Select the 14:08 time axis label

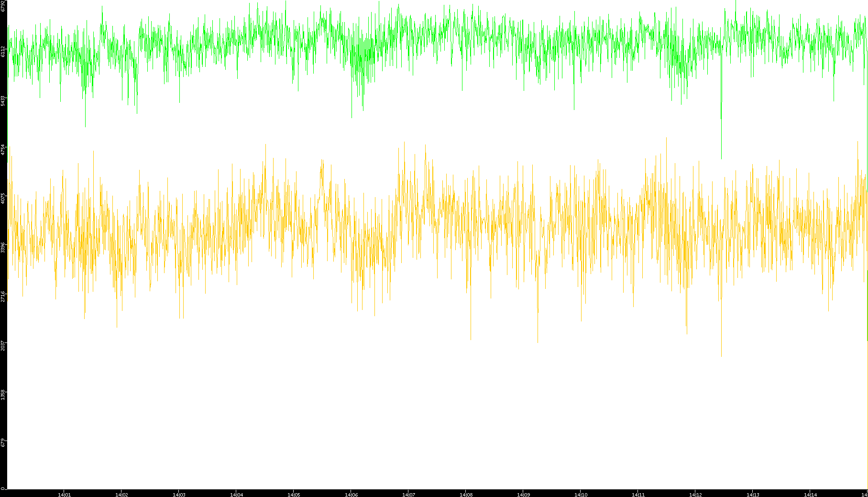[466, 495]
